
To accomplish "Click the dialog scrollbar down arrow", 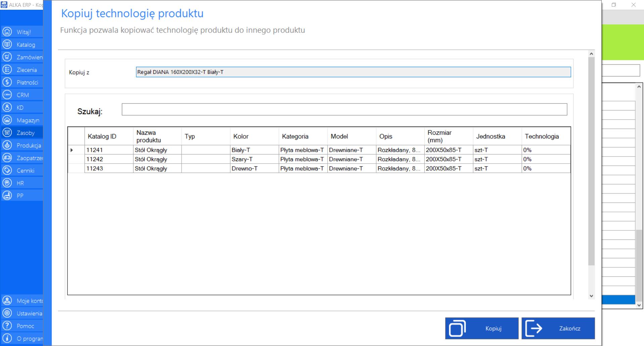I will click(591, 296).
